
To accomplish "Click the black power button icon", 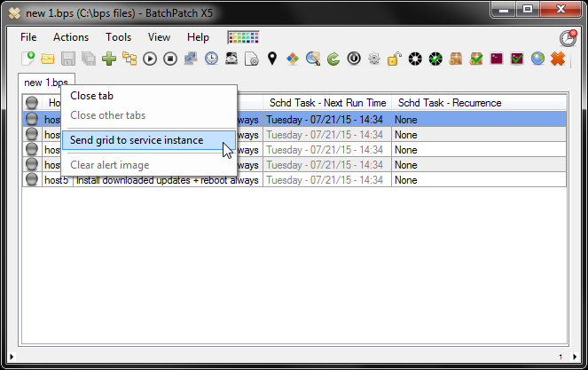I will 354,59.
